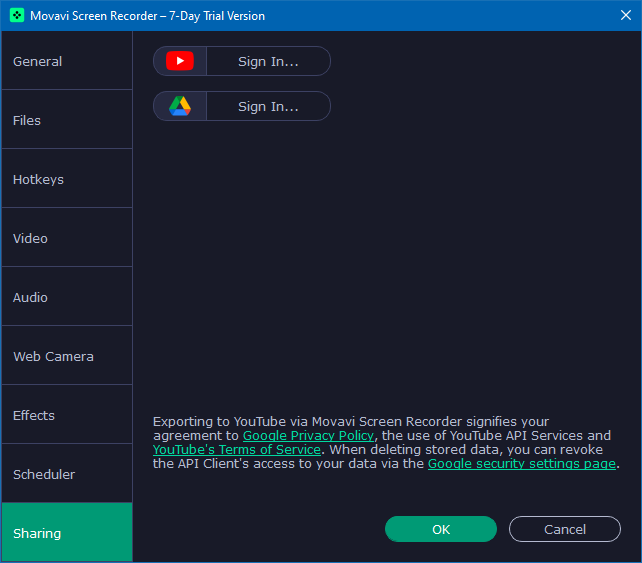Sign in to YouTube account
642x563 pixels.
pyautogui.click(x=267, y=61)
